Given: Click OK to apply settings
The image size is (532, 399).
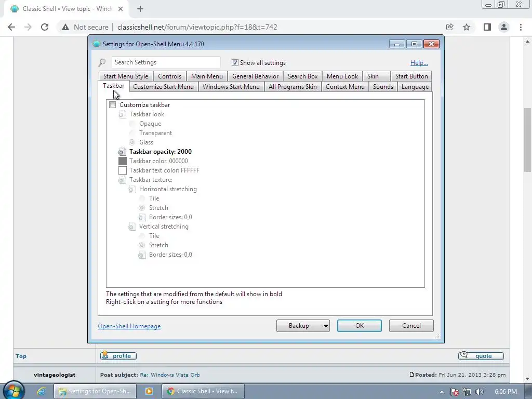Looking at the screenshot, I should [360, 326].
